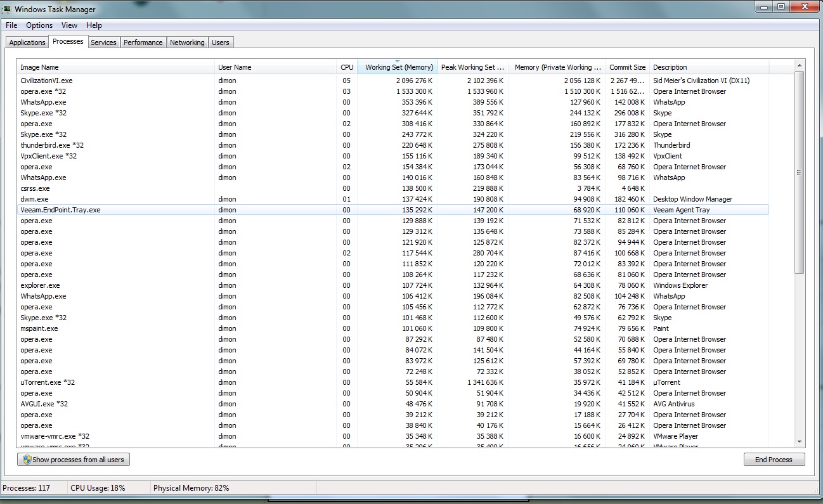Click the AVG Antivirus description cell
Viewport: 823px width, 504px height.
click(x=673, y=404)
